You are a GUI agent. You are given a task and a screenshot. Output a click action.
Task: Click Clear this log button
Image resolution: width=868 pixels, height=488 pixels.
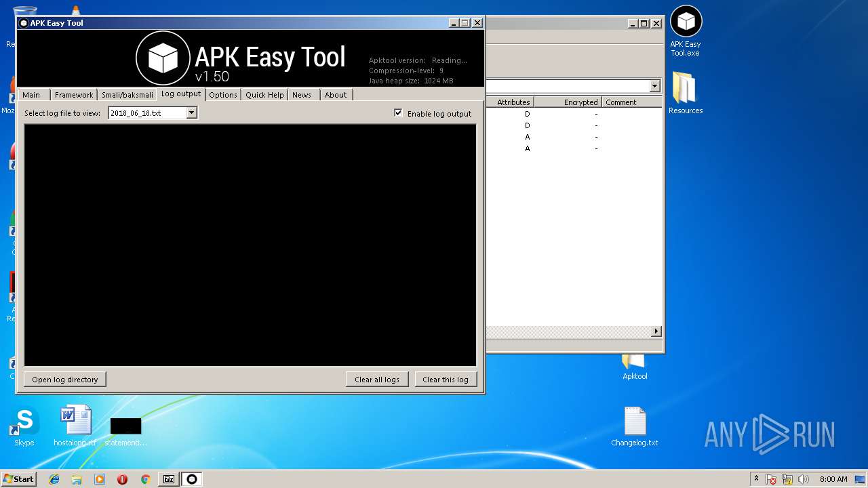[446, 380]
